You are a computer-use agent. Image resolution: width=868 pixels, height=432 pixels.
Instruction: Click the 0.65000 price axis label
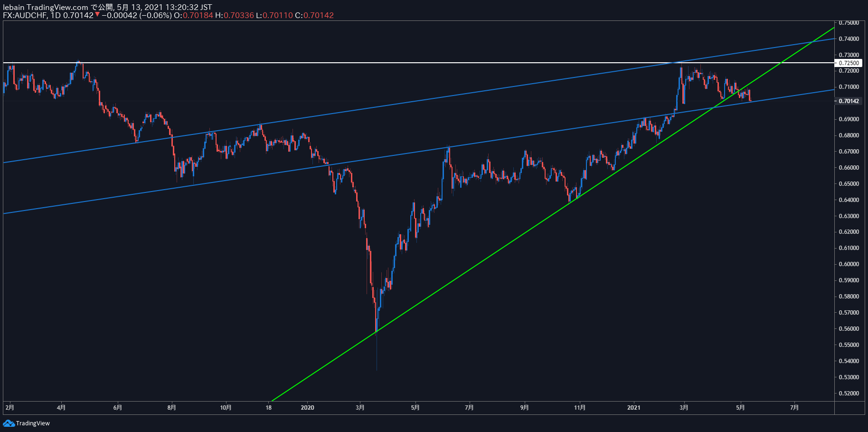(849, 184)
